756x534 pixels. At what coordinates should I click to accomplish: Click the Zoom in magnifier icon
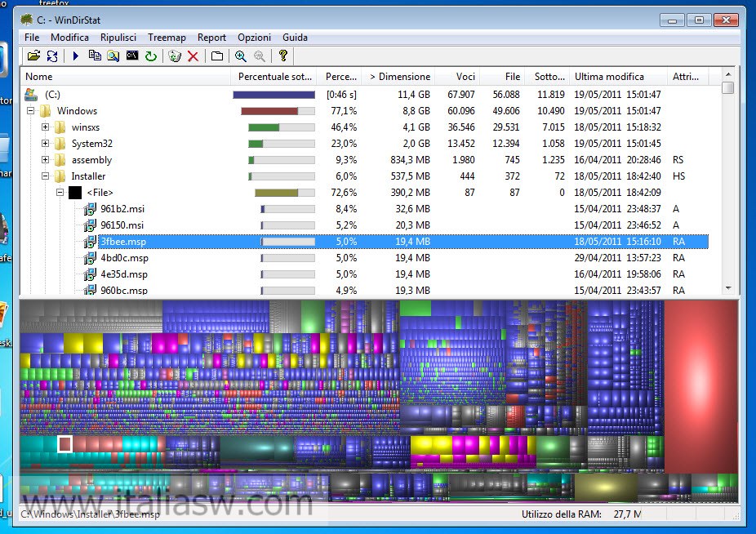click(x=241, y=56)
